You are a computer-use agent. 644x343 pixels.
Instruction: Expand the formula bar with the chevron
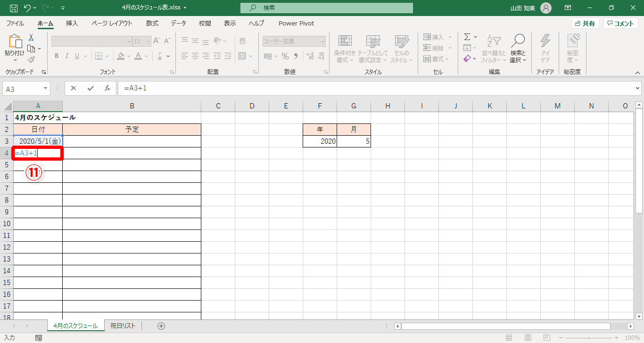tap(638, 88)
